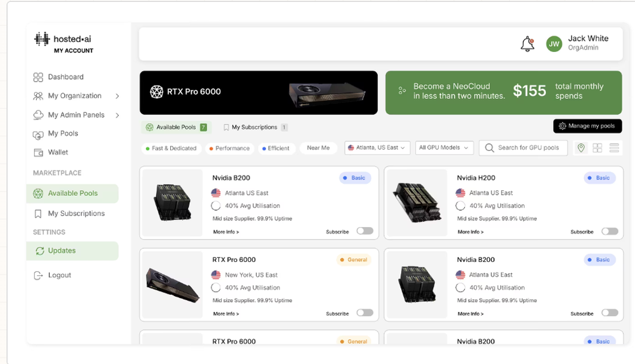Click the My Admin Panels cloud icon
The width and height of the screenshot is (635, 364).
point(38,115)
